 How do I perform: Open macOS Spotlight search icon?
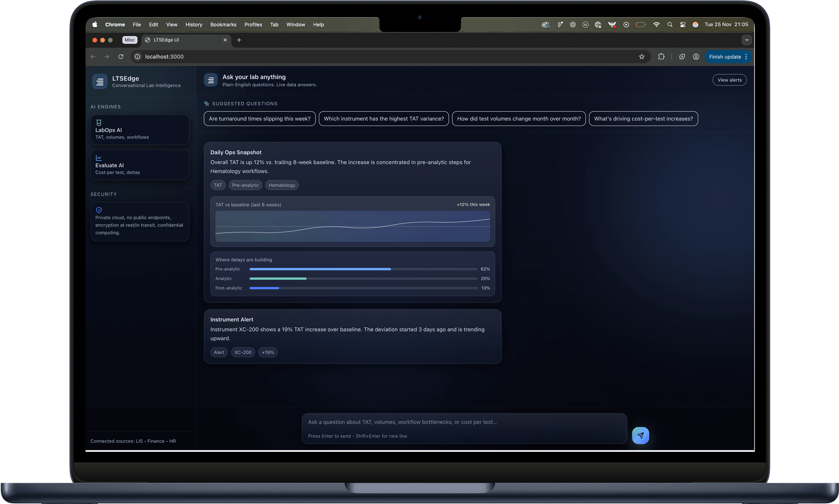(x=670, y=25)
